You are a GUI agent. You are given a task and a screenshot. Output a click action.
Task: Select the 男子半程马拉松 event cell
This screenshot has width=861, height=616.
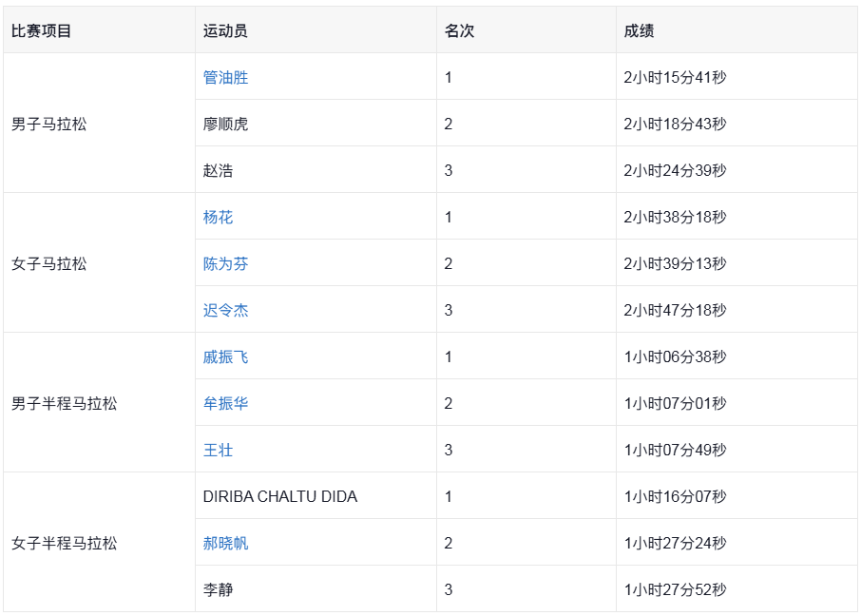point(100,402)
